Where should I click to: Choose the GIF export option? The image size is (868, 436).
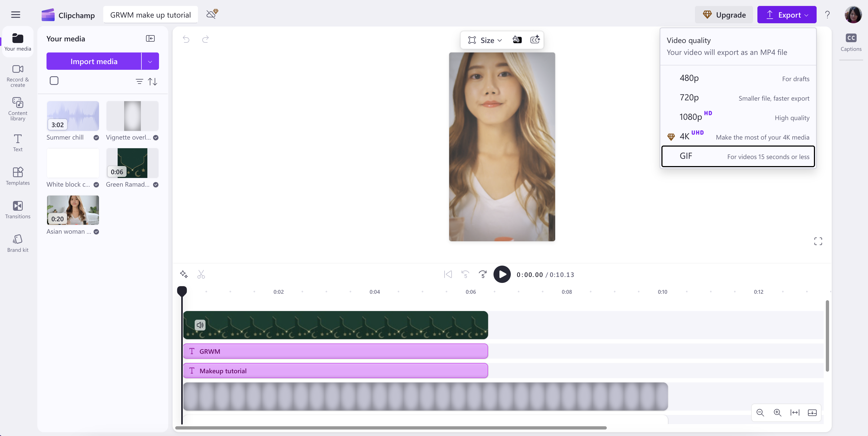pyautogui.click(x=738, y=156)
